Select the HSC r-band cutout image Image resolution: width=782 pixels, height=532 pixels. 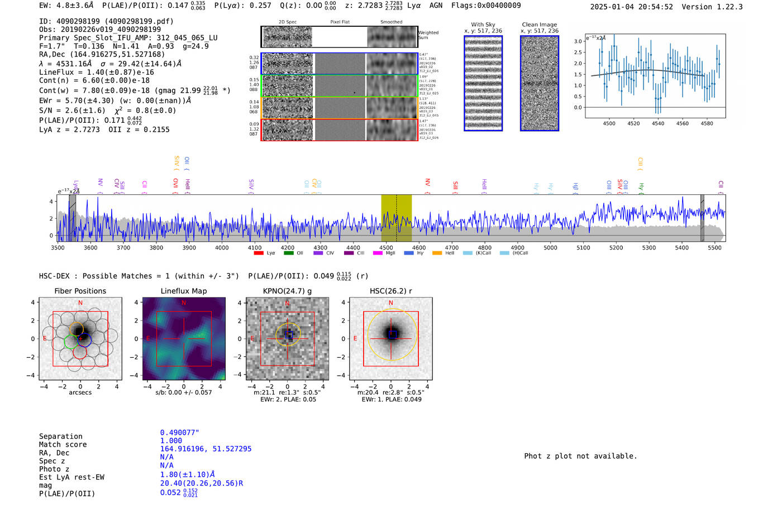390,339
